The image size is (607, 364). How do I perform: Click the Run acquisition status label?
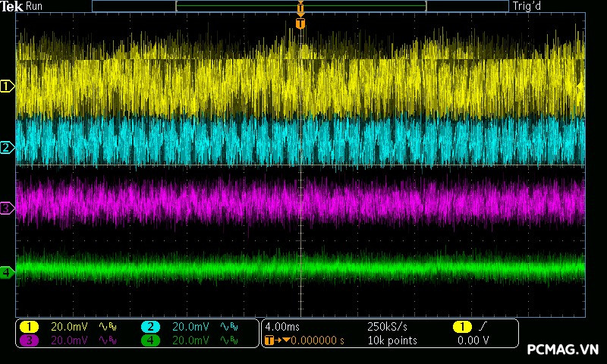(x=35, y=6)
